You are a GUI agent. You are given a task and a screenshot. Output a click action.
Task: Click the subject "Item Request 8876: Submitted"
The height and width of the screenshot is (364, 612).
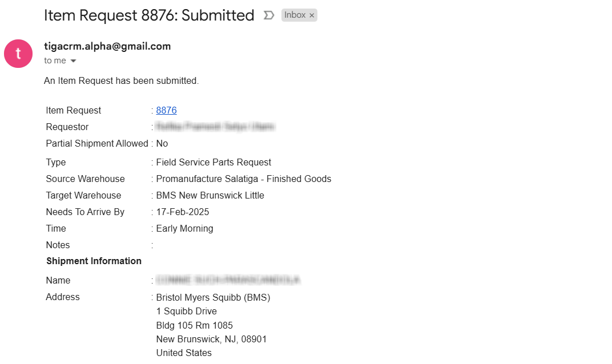(x=149, y=15)
